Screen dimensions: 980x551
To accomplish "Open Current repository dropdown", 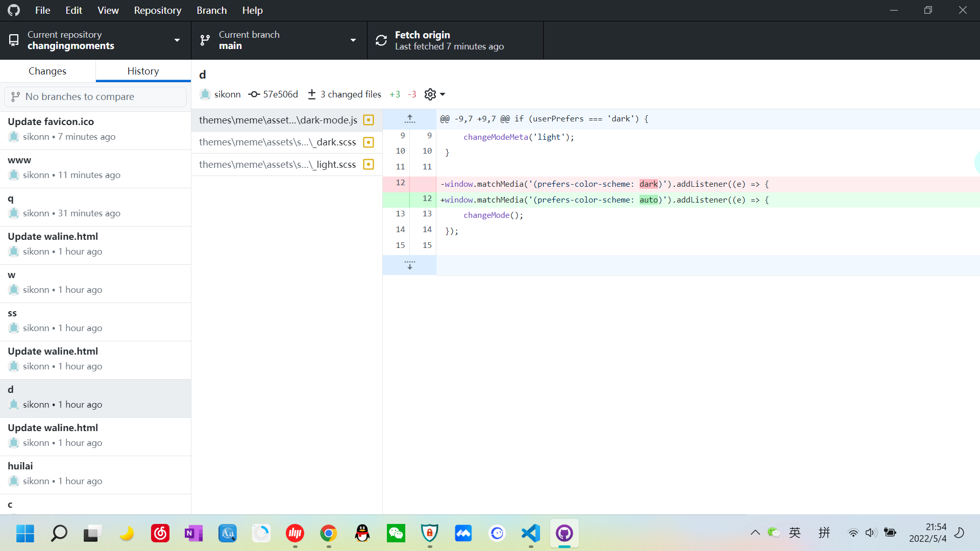I will pos(95,40).
